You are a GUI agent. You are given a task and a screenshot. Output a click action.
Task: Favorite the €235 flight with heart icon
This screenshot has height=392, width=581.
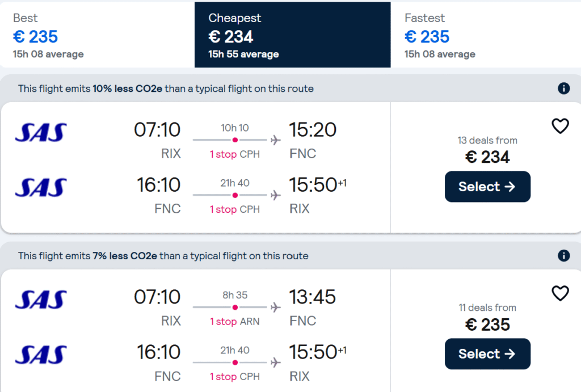click(x=560, y=293)
